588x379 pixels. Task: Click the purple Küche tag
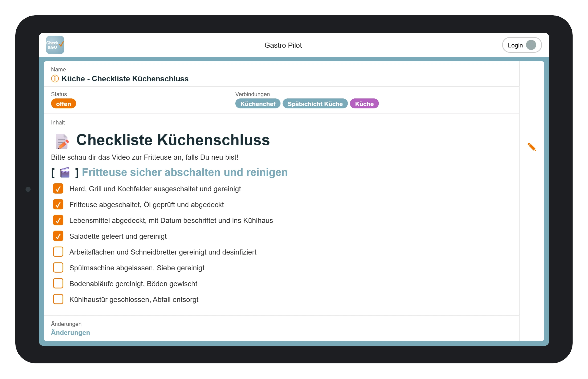tap(364, 104)
